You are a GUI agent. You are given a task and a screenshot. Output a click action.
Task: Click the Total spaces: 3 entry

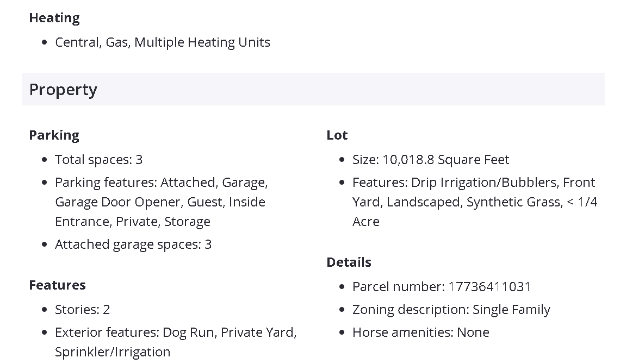98,160
